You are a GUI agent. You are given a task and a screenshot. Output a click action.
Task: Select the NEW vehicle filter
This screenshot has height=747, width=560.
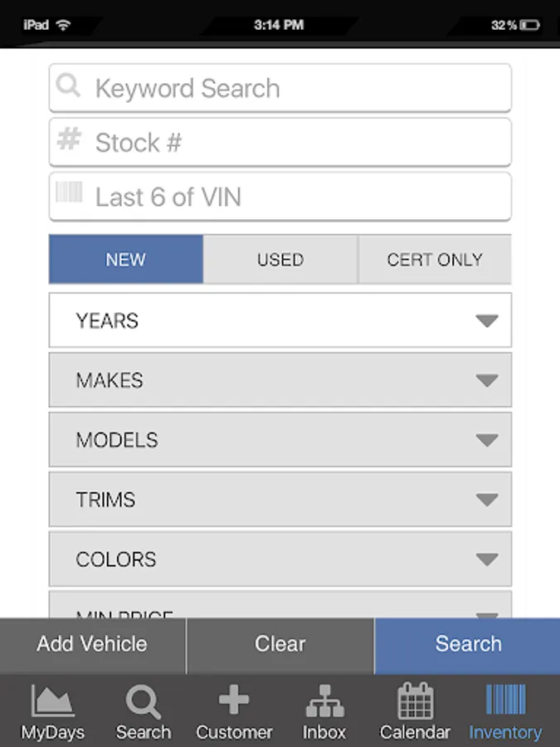coord(126,260)
